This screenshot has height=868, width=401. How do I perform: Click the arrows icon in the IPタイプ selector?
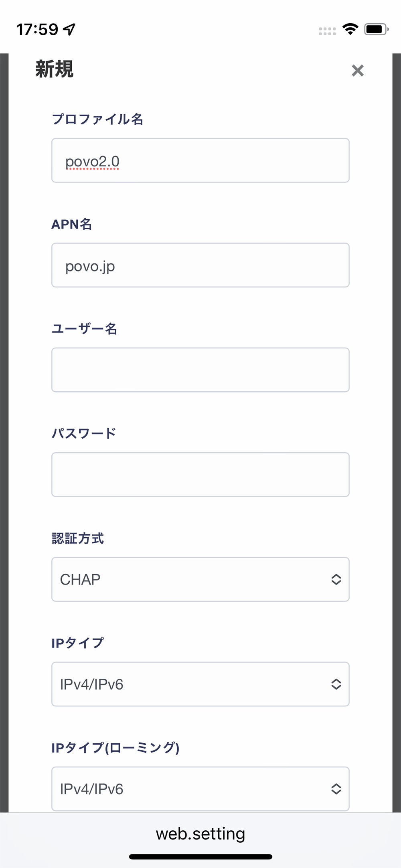tap(336, 684)
